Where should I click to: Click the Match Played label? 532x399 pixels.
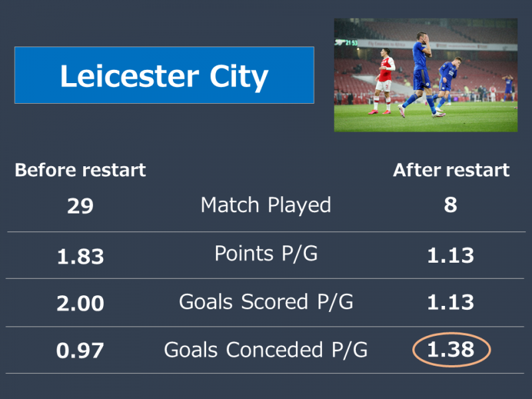(265, 205)
